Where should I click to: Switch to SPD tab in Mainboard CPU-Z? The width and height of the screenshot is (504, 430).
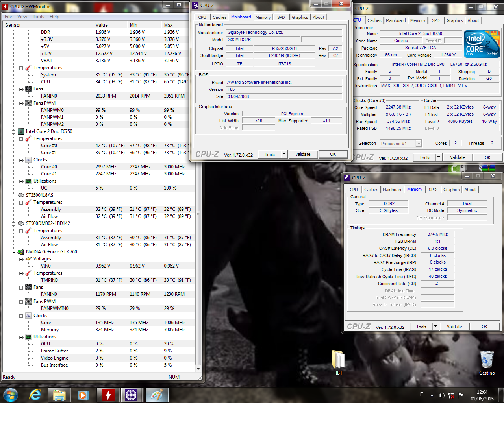click(x=281, y=17)
